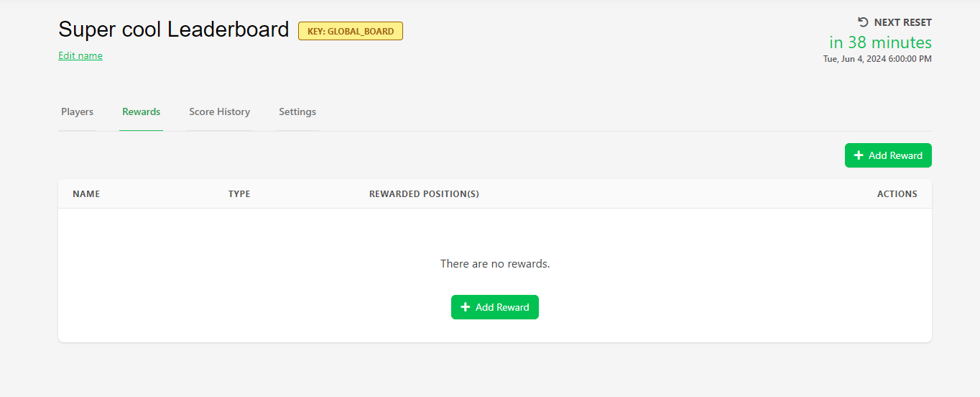Click the Edit name link

[x=80, y=56]
